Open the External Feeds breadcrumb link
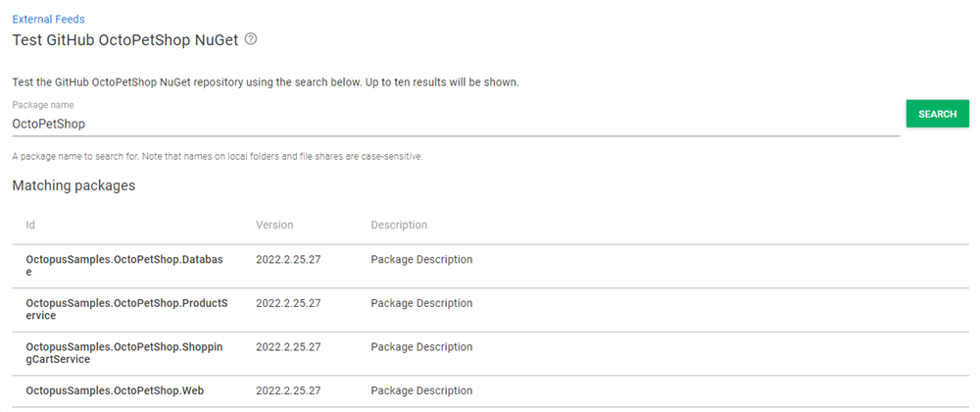Image resolution: width=980 pixels, height=412 pixels. coord(48,19)
